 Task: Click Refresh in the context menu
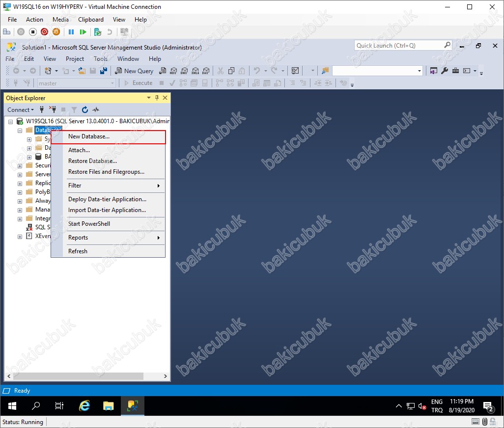click(x=108, y=251)
